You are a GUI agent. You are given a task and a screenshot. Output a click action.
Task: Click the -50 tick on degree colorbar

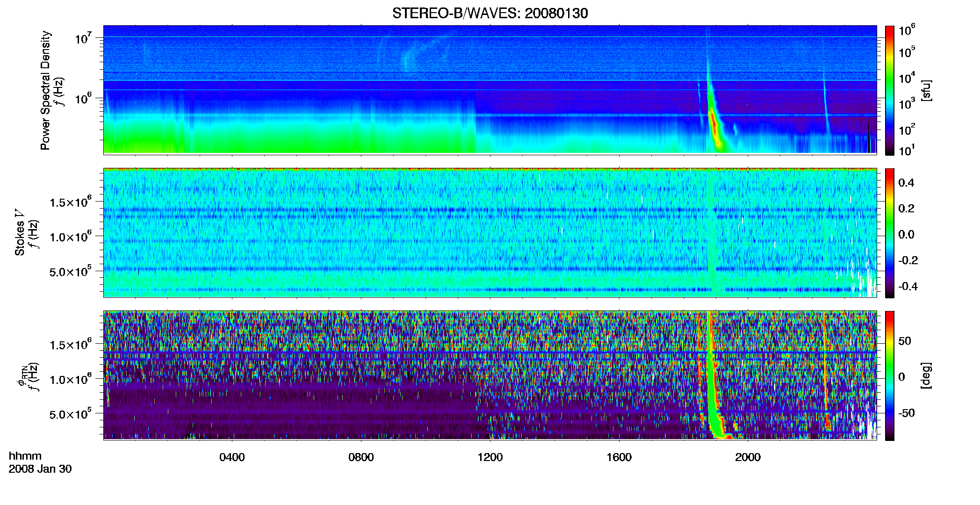pyautogui.click(x=906, y=413)
